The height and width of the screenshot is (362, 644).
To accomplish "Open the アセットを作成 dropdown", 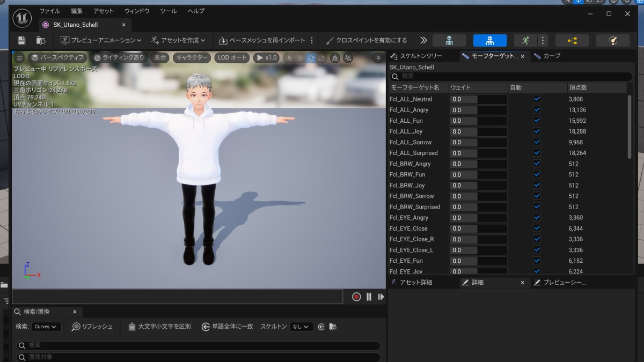I will coord(178,40).
